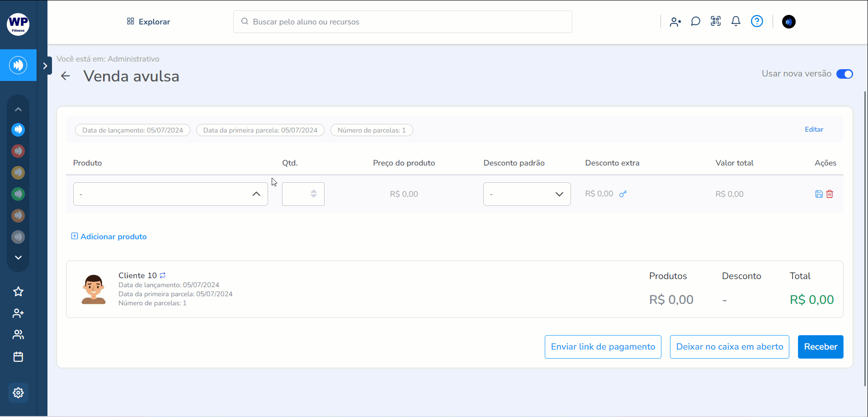Screen dimensions: 868x417
Task: Swap client using icon next to Cliente 10
Action: tap(163, 275)
